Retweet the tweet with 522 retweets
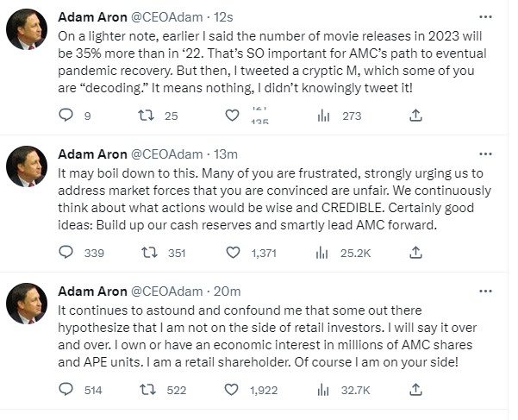The width and height of the screenshot is (518, 420). point(147,390)
